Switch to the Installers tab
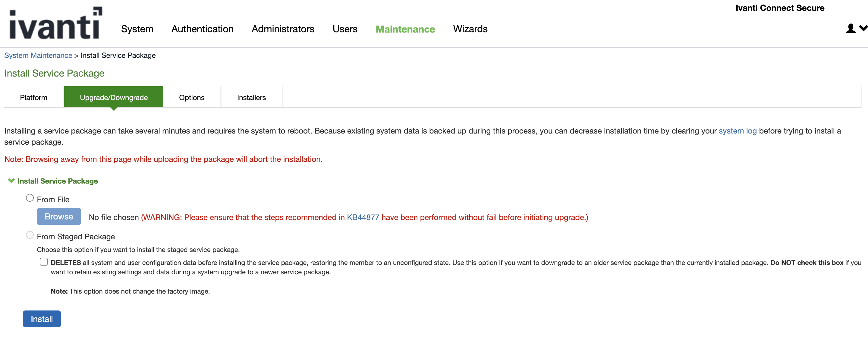Screen dimensions: 868x337 coord(251,97)
